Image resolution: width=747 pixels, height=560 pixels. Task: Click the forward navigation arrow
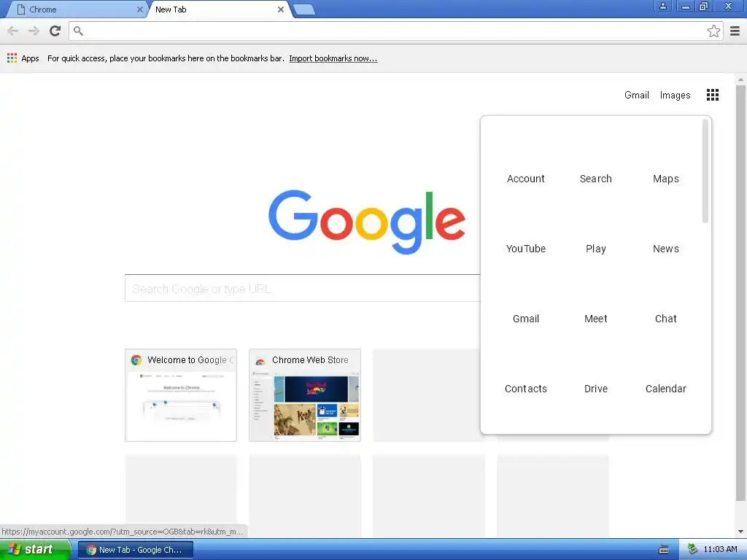point(34,31)
